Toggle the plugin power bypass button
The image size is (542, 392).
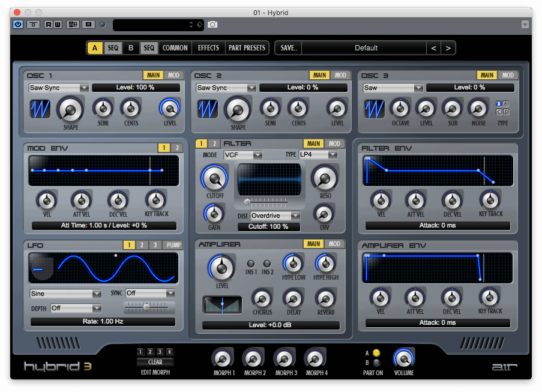(18, 25)
